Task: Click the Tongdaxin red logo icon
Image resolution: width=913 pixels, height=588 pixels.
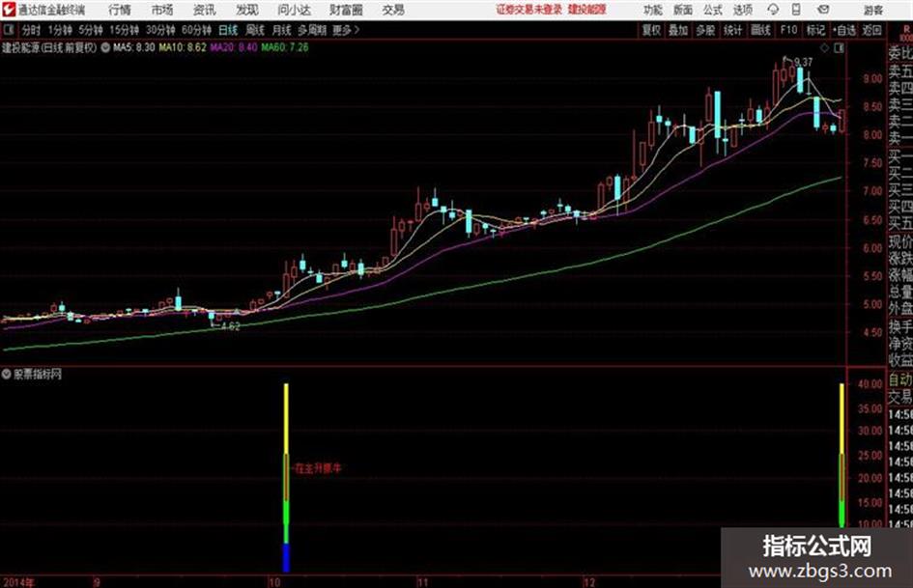Action: tap(9, 10)
